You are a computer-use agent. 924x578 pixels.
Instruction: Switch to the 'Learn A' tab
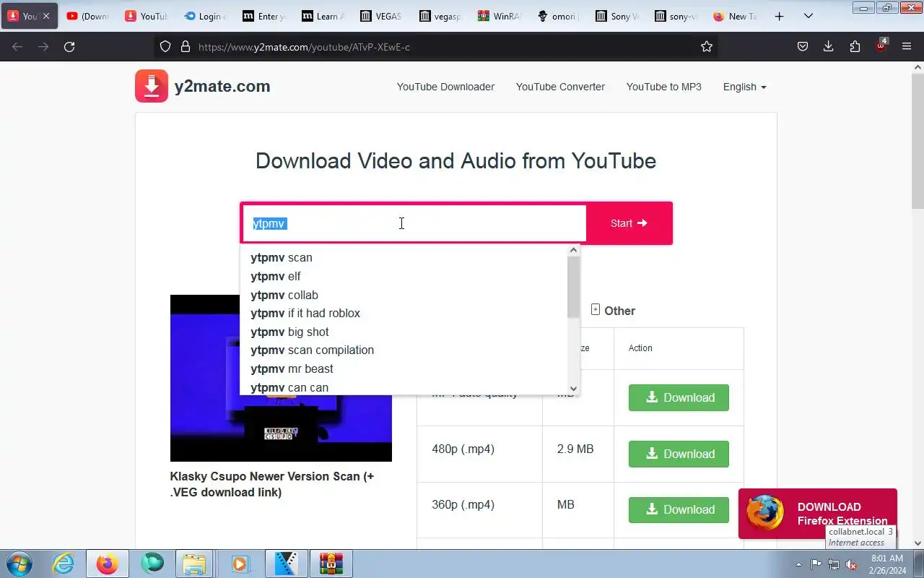tap(323, 16)
